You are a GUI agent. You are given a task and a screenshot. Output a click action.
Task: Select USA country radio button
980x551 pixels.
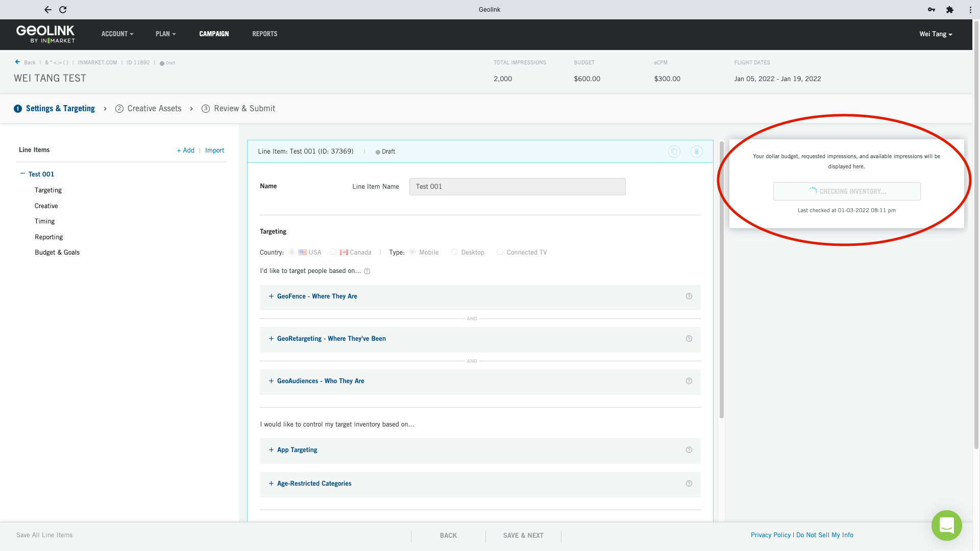tap(291, 252)
